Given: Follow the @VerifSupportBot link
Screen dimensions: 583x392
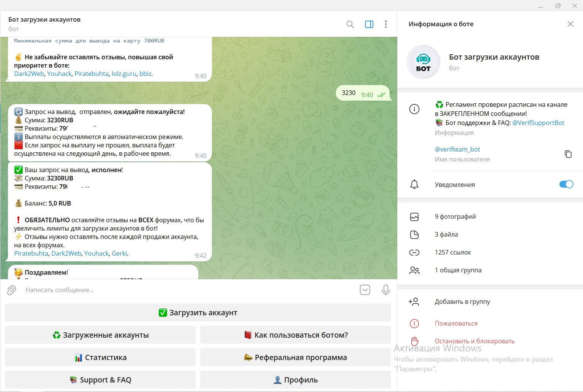Looking at the screenshot, I should click(538, 123).
